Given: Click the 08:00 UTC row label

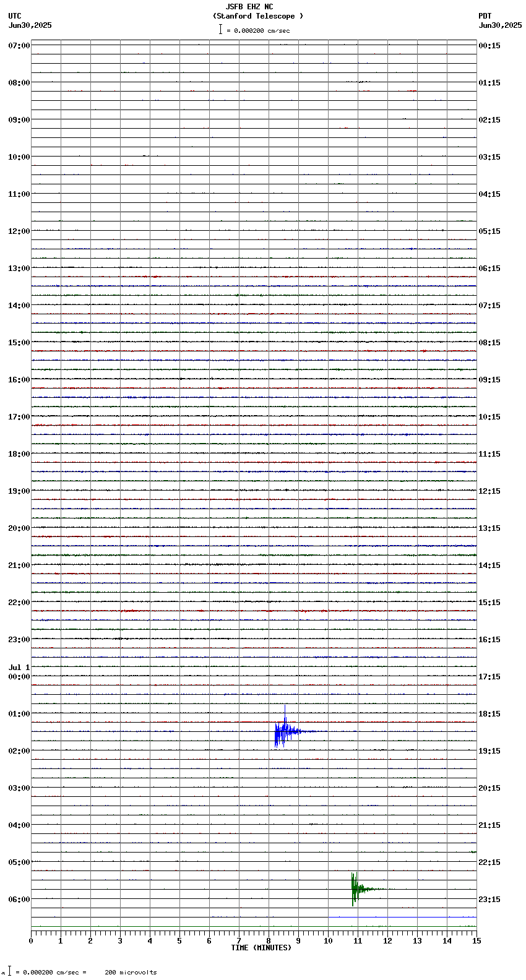Looking at the screenshot, I should click(19, 83).
